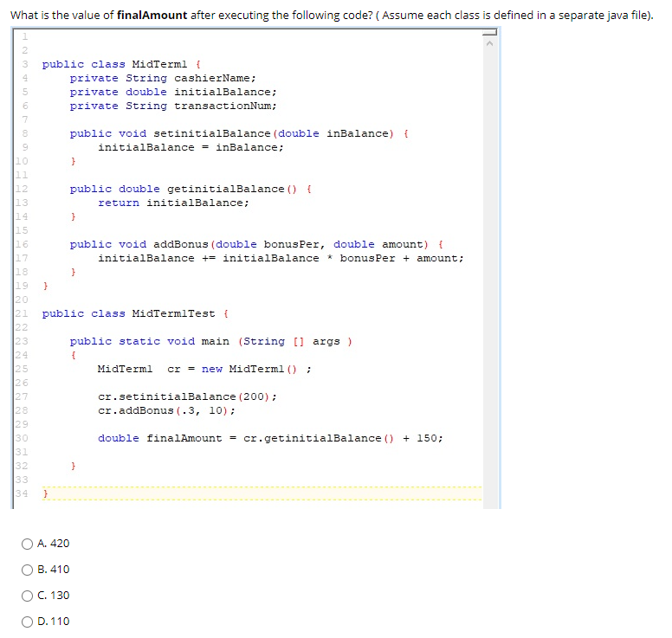
Task: Click the 'public class MidTerm1Test {' line
Action: [x=135, y=313]
